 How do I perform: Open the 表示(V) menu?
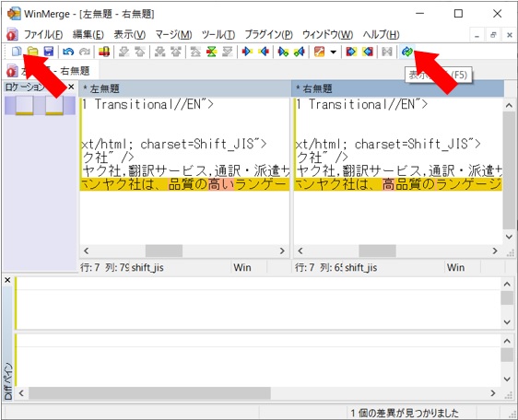(x=129, y=34)
